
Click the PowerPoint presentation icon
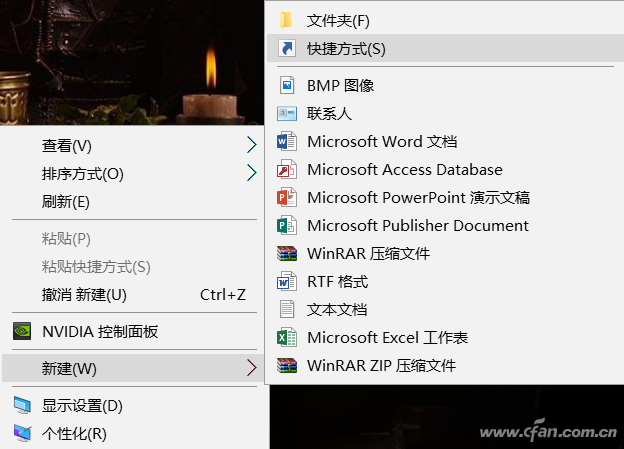click(287, 197)
